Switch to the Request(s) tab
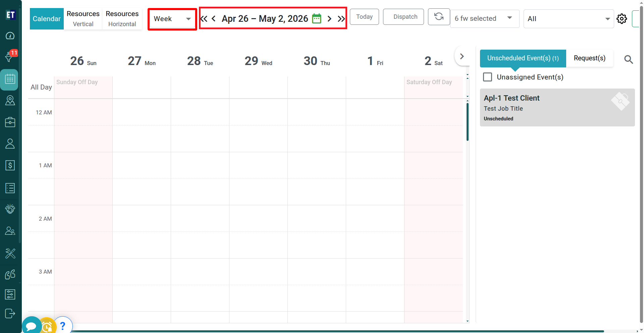Viewport: 644px width, 333px height. pos(589,58)
